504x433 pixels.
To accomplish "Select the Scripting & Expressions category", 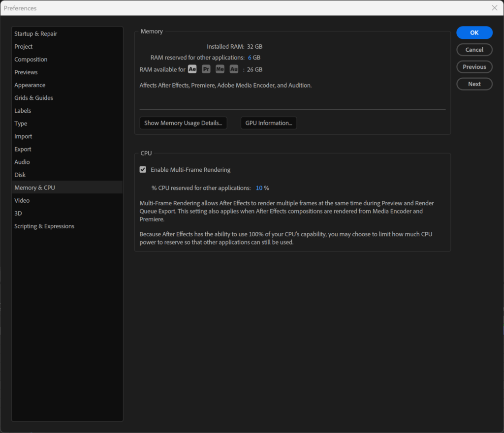I will tap(44, 226).
